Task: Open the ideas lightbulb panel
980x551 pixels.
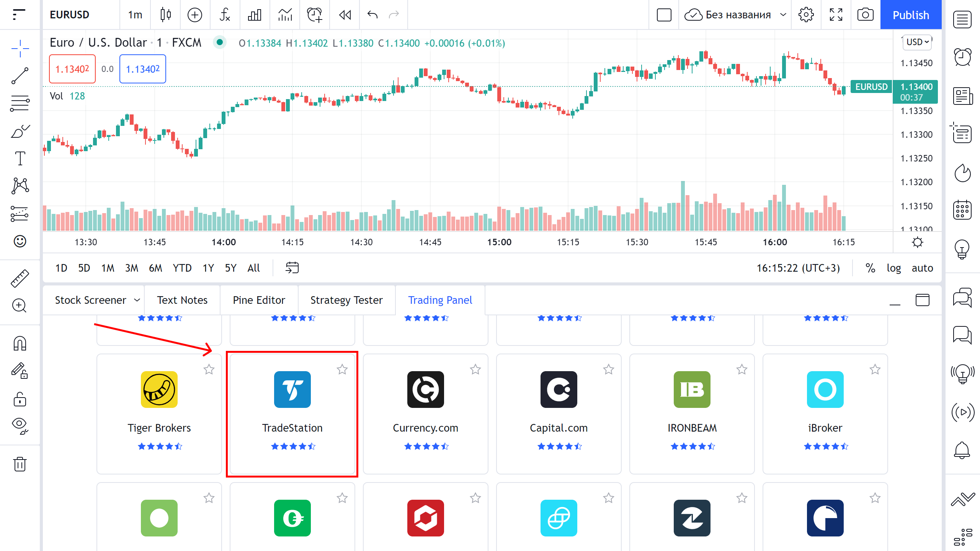Action: tap(962, 249)
